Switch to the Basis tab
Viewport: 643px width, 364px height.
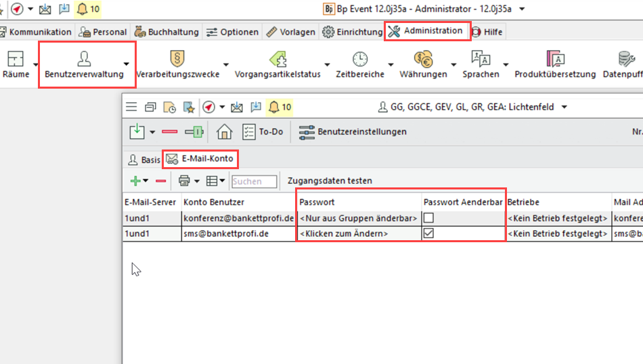(x=144, y=160)
